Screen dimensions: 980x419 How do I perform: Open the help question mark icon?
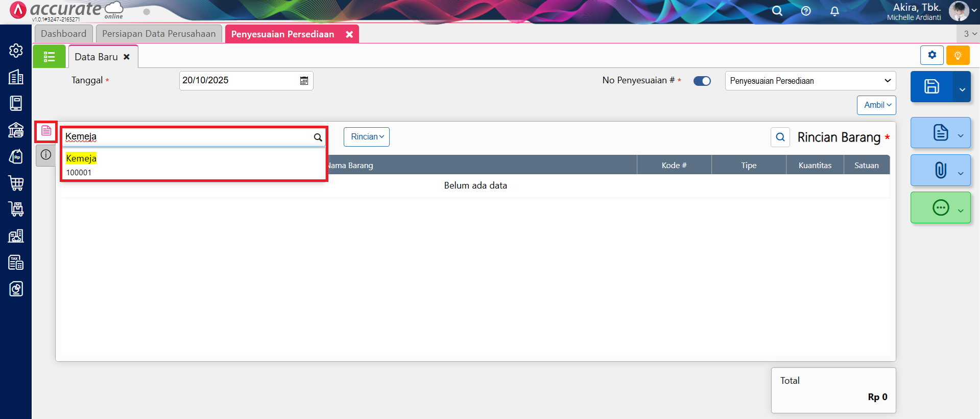(x=806, y=11)
